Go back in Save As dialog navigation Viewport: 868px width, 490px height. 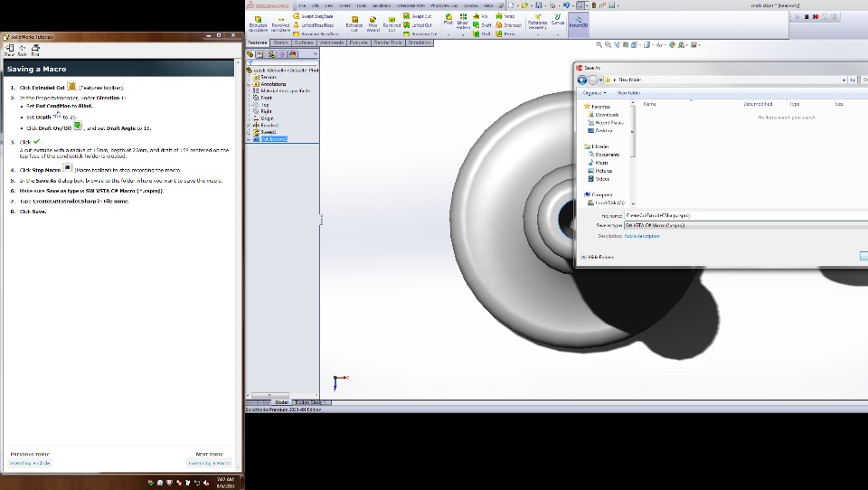pyautogui.click(x=581, y=80)
